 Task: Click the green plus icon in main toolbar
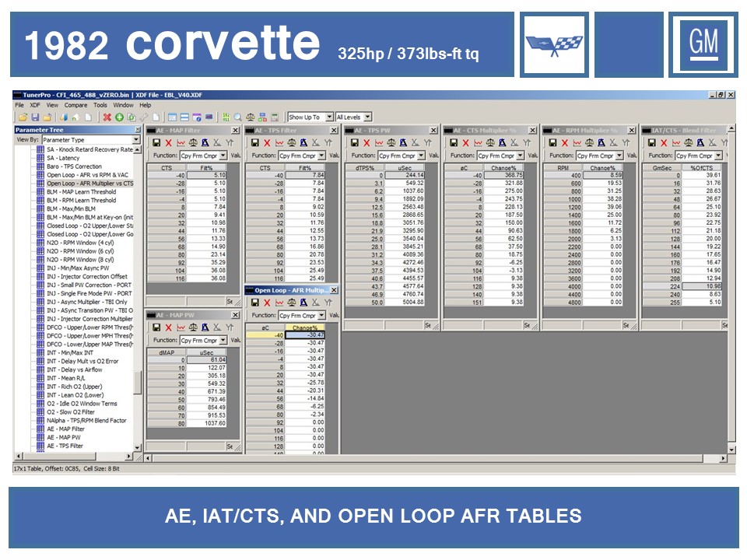[119, 117]
